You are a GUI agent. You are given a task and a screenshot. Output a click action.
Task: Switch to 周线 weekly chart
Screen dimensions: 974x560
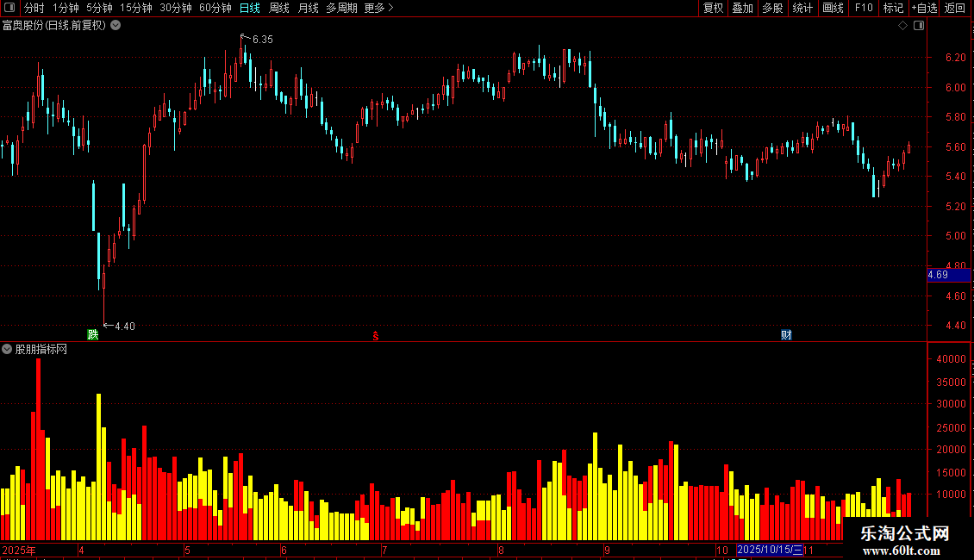point(279,8)
